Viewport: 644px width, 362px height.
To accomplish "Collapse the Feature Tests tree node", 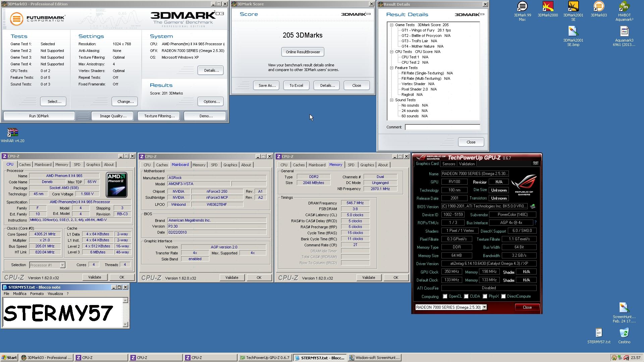I will [x=391, y=68].
